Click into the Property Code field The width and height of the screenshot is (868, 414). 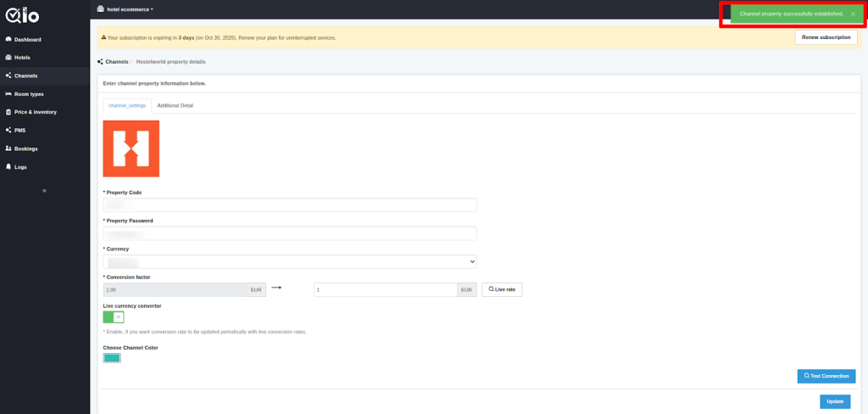tap(289, 205)
